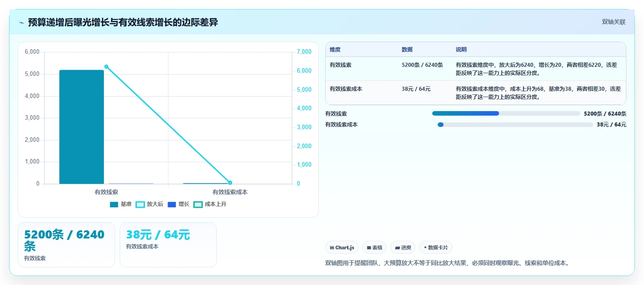Click the 数据卡片 tag
644x285 pixels.
(436, 248)
